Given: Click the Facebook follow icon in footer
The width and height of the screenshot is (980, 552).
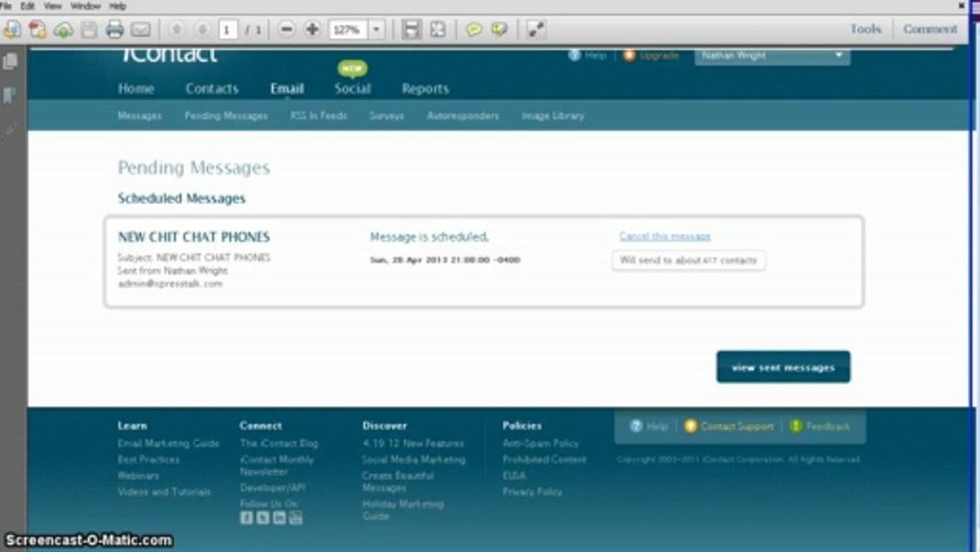Looking at the screenshot, I should pyautogui.click(x=246, y=517).
